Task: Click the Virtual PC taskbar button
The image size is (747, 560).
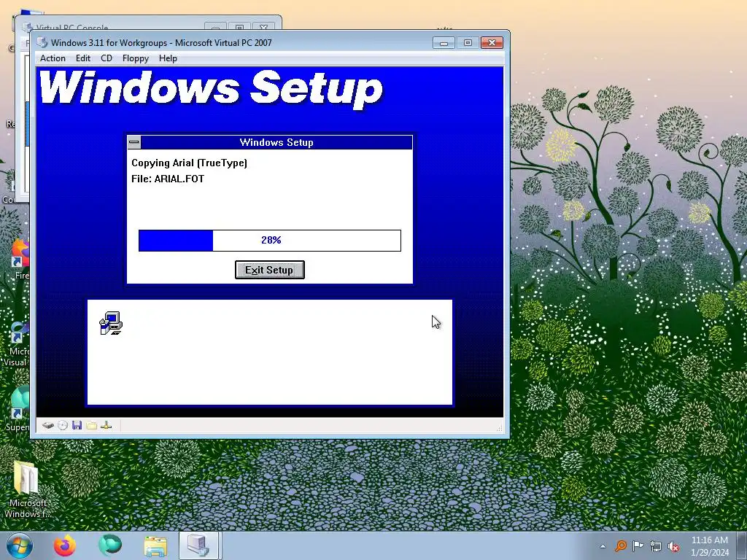Action: click(x=198, y=545)
